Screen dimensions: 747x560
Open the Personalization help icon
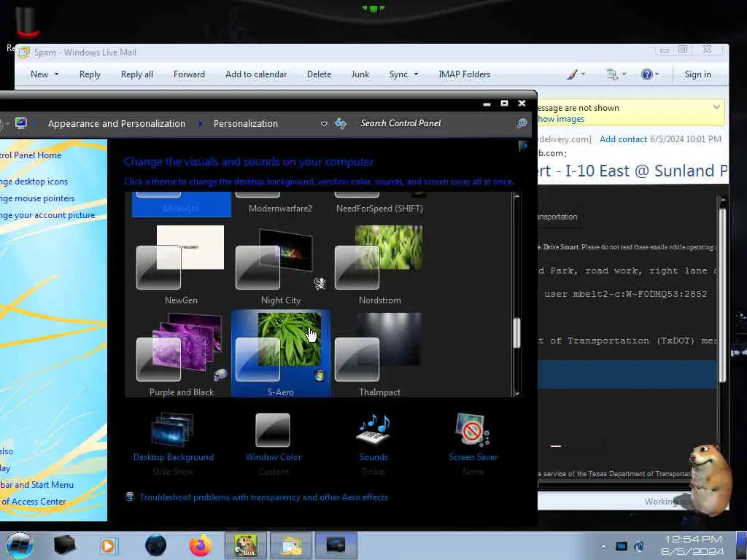[x=523, y=146]
